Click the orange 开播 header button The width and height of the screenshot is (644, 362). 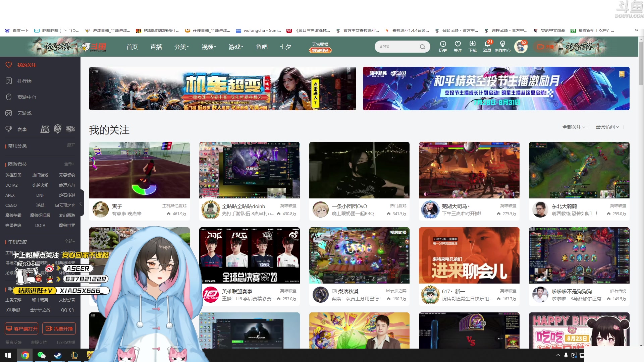tap(545, 47)
